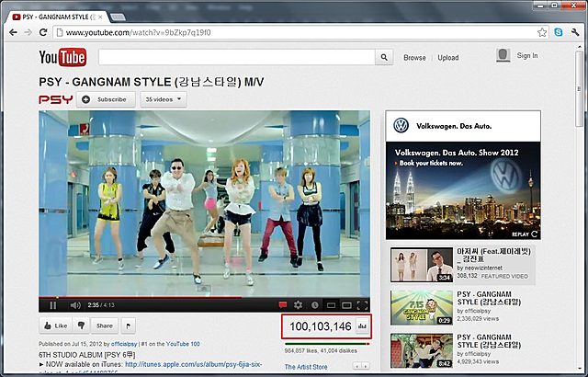Go back with the browser back arrow
Screen dimensions: 588x377
point(13,32)
